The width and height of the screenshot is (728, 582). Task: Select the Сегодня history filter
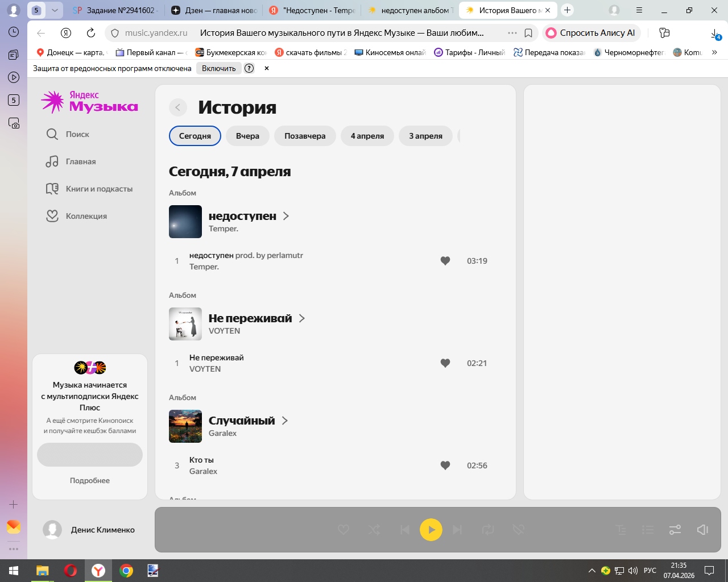[x=195, y=136]
